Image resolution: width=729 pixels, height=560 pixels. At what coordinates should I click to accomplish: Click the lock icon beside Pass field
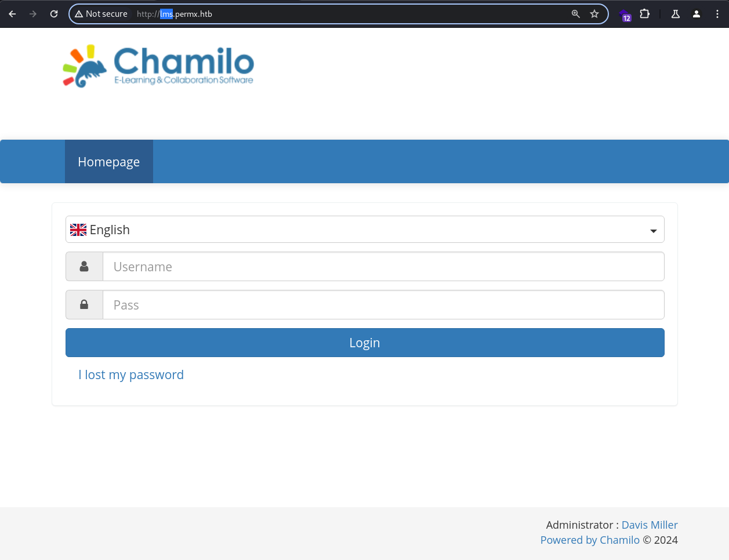(84, 305)
